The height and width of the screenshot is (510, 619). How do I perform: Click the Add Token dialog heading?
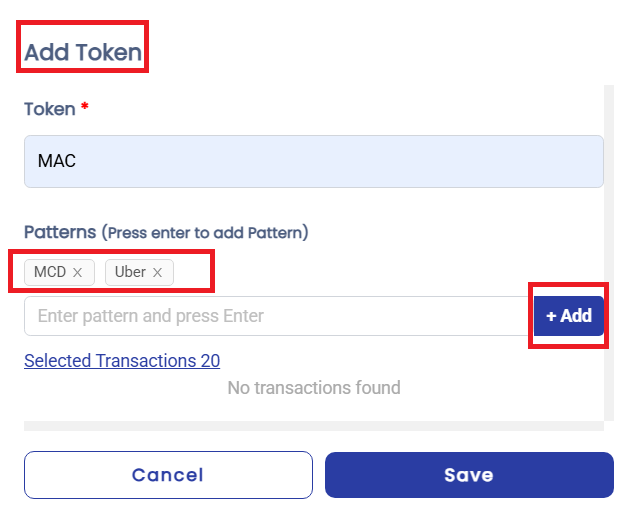pyautogui.click(x=83, y=52)
